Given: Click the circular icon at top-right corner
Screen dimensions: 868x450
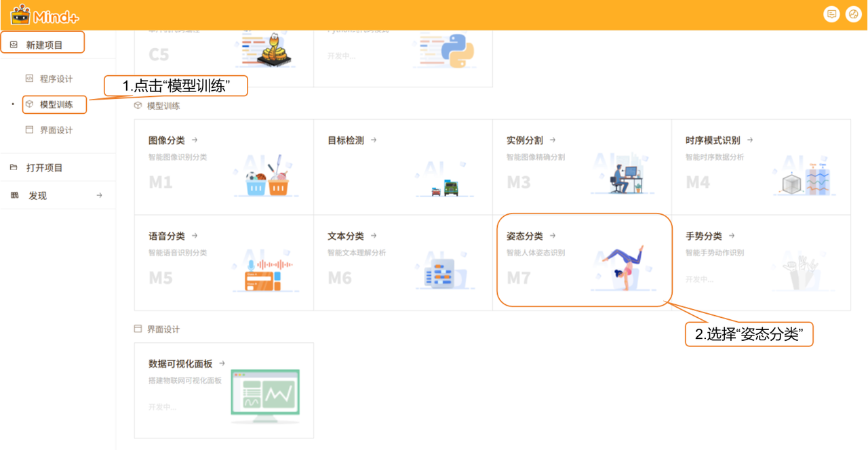Looking at the screenshot, I should [x=853, y=14].
